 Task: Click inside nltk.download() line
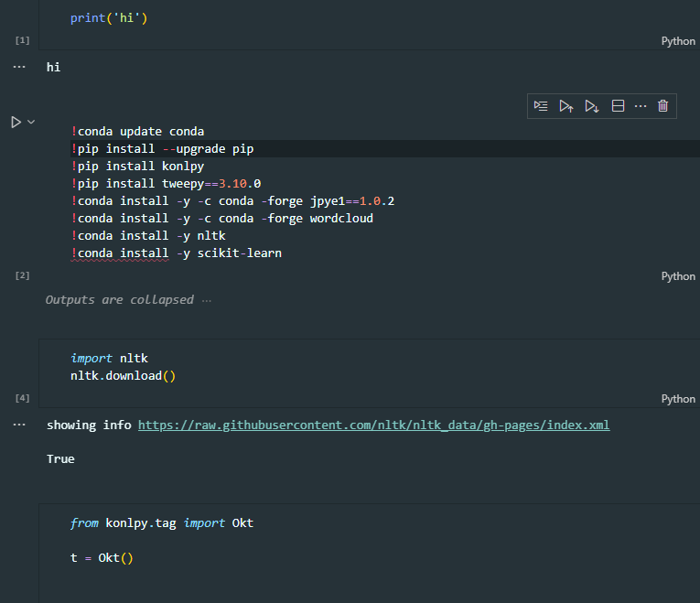point(124,376)
